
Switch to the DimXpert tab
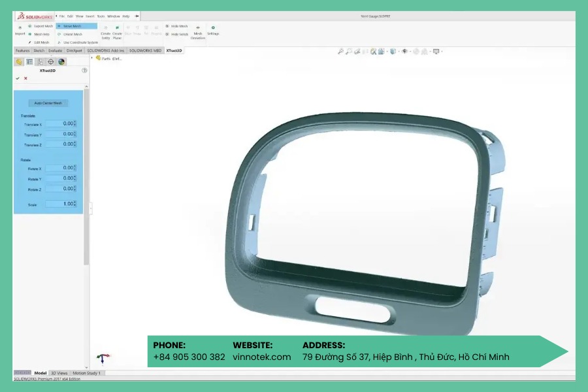point(74,50)
